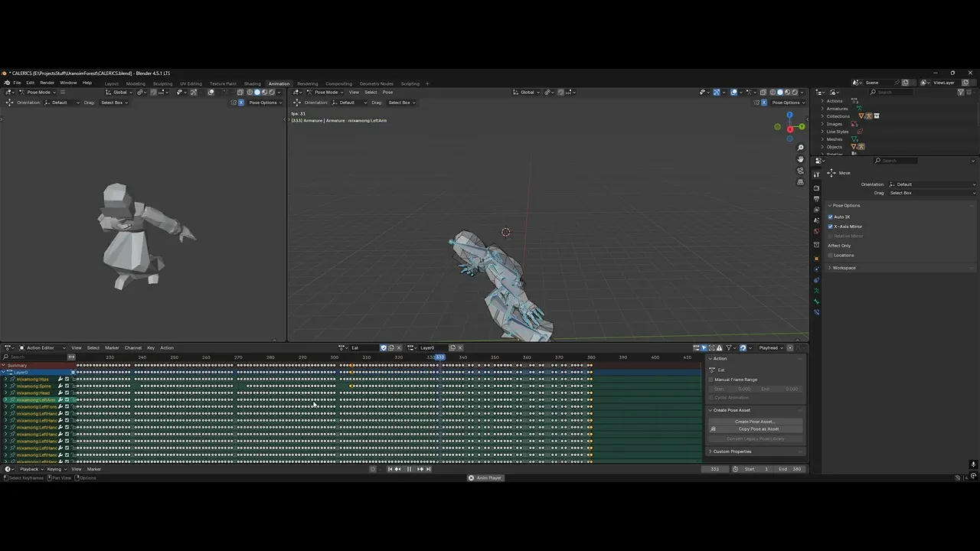Click the Only Show Errors warning icon
This screenshot has width=980, height=551.
(x=719, y=347)
